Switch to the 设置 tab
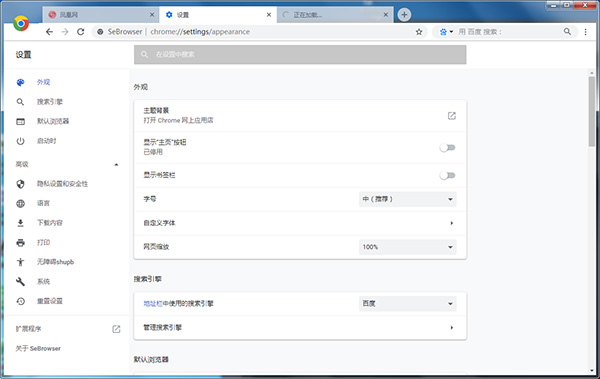The width and height of the screenshot is (600, 379). click(218, 15)
